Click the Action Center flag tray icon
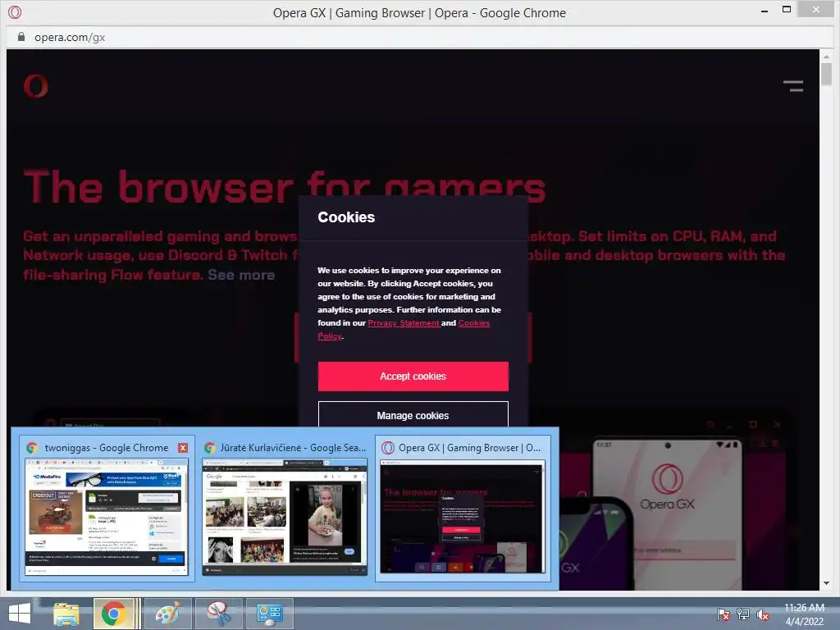This screenshot has width=840, height=630. click(724, 614)
